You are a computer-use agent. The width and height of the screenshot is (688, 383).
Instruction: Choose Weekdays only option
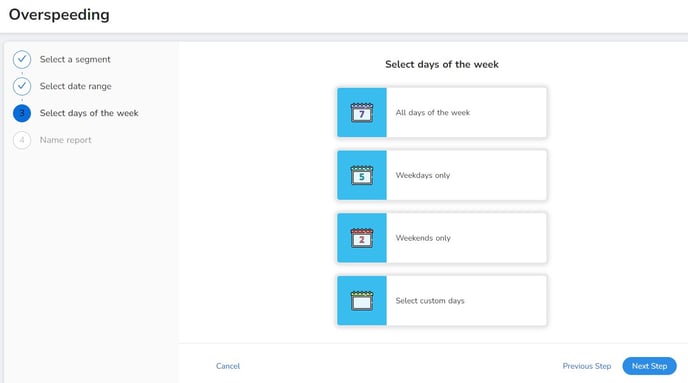pos(442,175)
